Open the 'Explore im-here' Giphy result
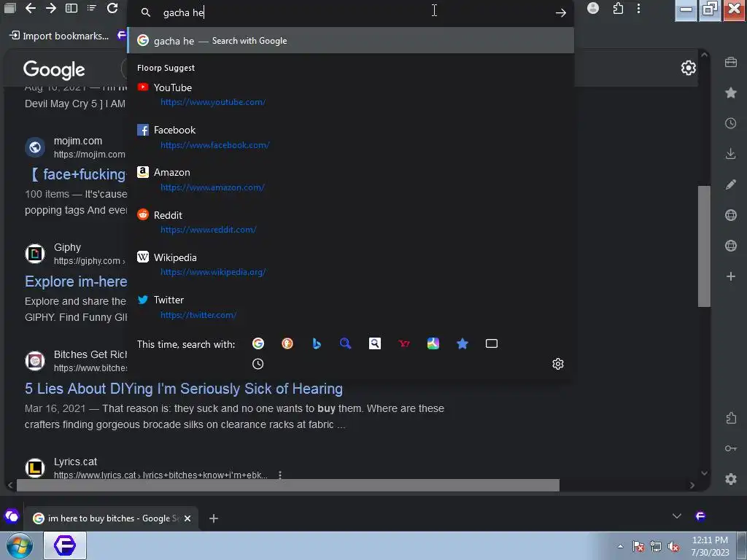The image size is (747, 560). click(x=76, y=281)
